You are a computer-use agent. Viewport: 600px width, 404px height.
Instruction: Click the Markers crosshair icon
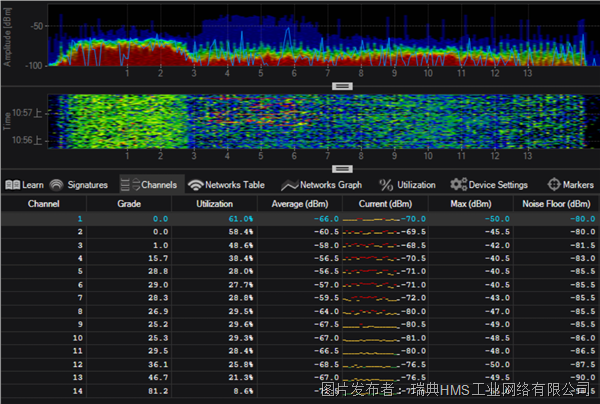(x=554, y=184)
